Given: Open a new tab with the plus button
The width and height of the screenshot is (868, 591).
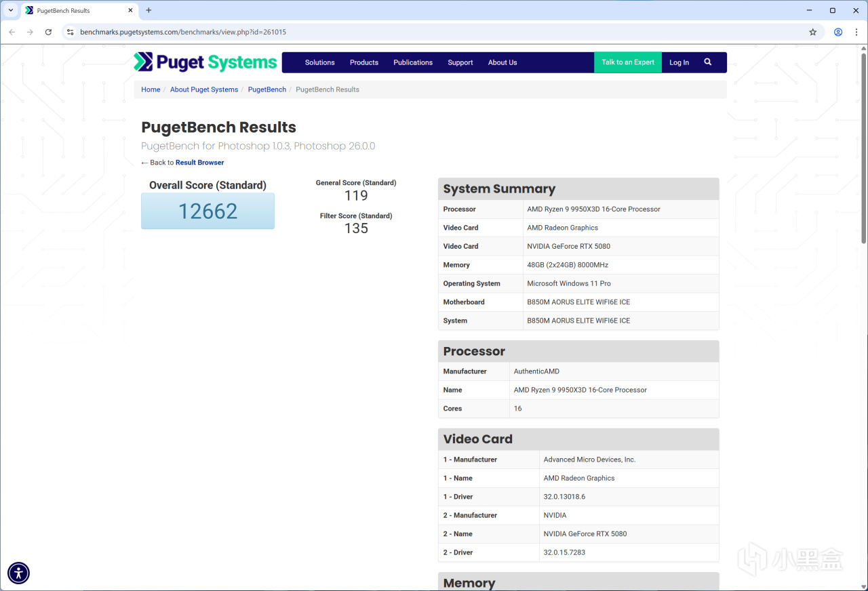Looking at the screenshot, I should coord(149,10).
